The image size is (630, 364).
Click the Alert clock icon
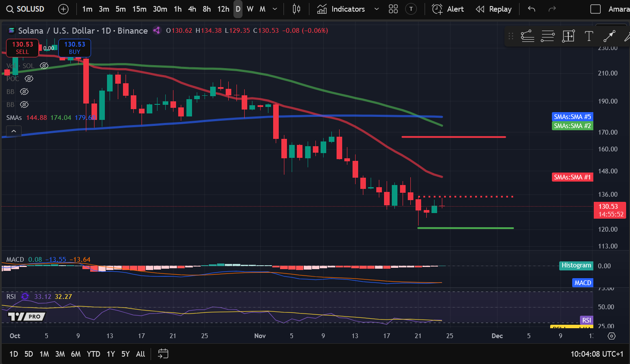(437, 9)
